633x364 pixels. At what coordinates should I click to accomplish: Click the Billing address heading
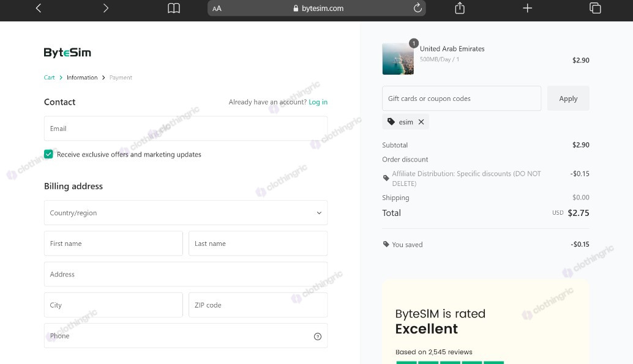click(x=73, y=186)
